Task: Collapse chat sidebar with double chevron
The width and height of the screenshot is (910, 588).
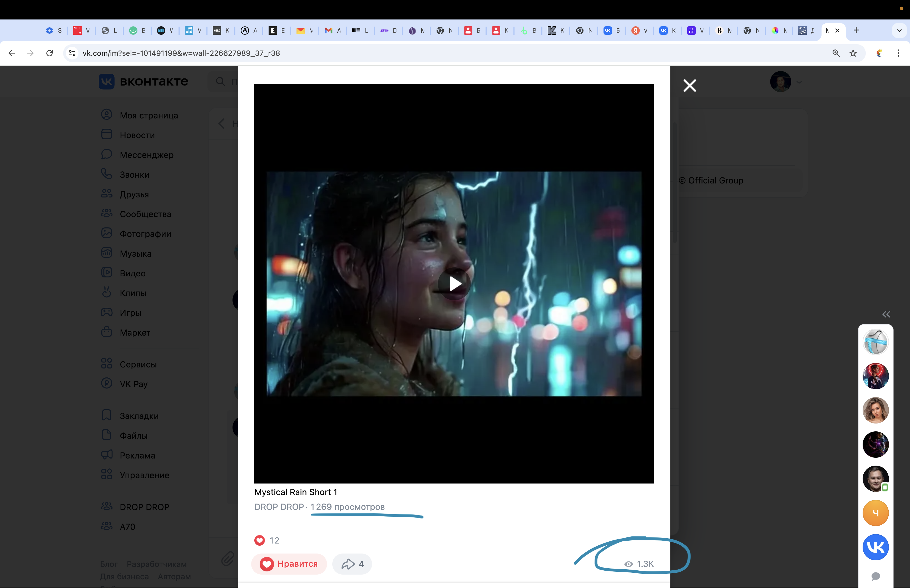Action: 886,314
